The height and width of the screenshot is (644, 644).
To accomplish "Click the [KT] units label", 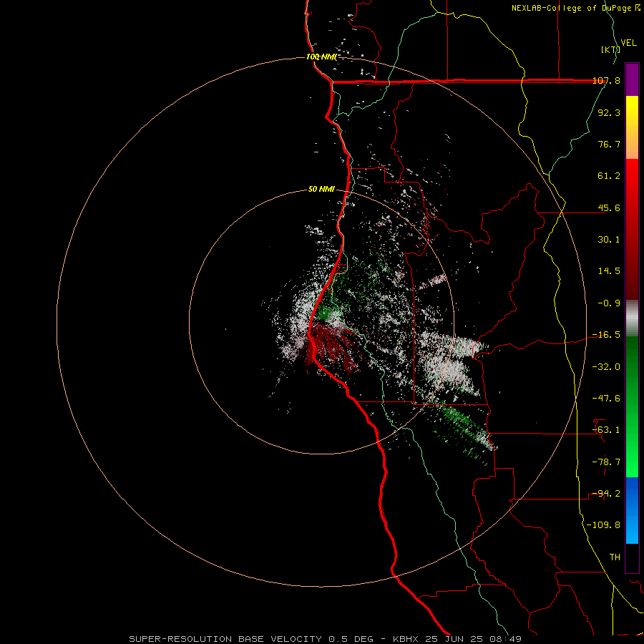I will point(611,49).
